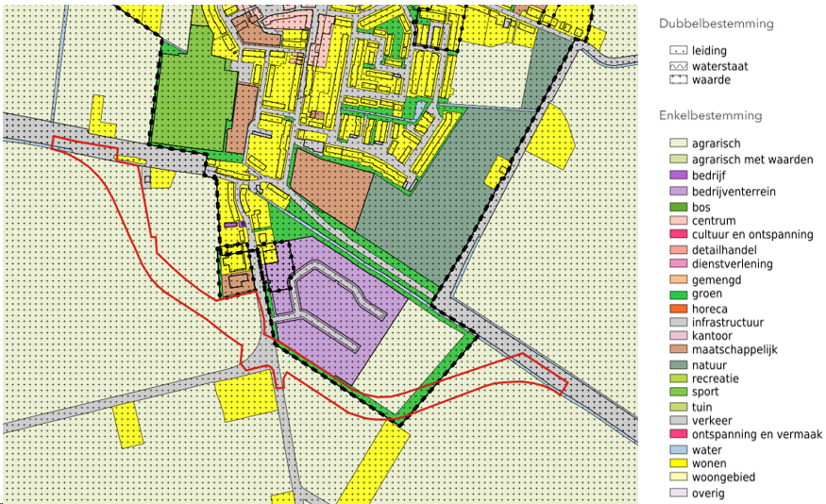Click the 'maatschappelijk' legend label
Screen dimensions: 826x504
click(734, 349)
